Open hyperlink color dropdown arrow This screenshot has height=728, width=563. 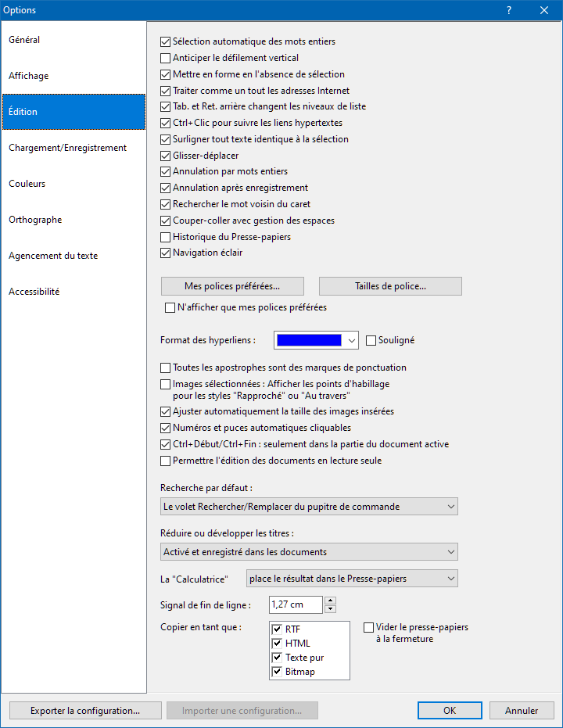(x=352, y=340)
